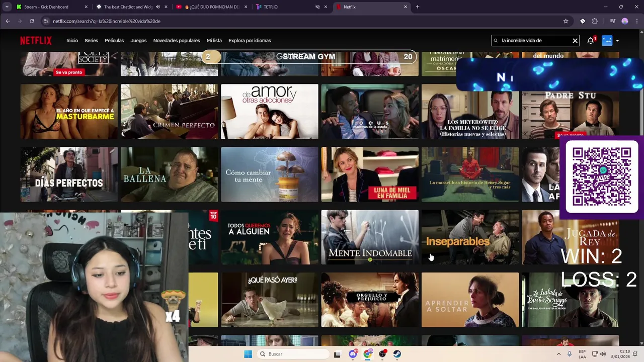Open the Windows Start menu
The width and height of the screenshot is (644, 362).
(x=248, y=354)
